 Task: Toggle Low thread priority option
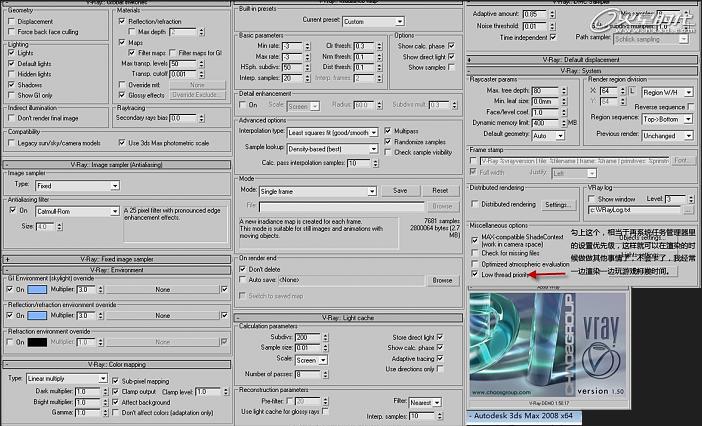pos(475,274)
